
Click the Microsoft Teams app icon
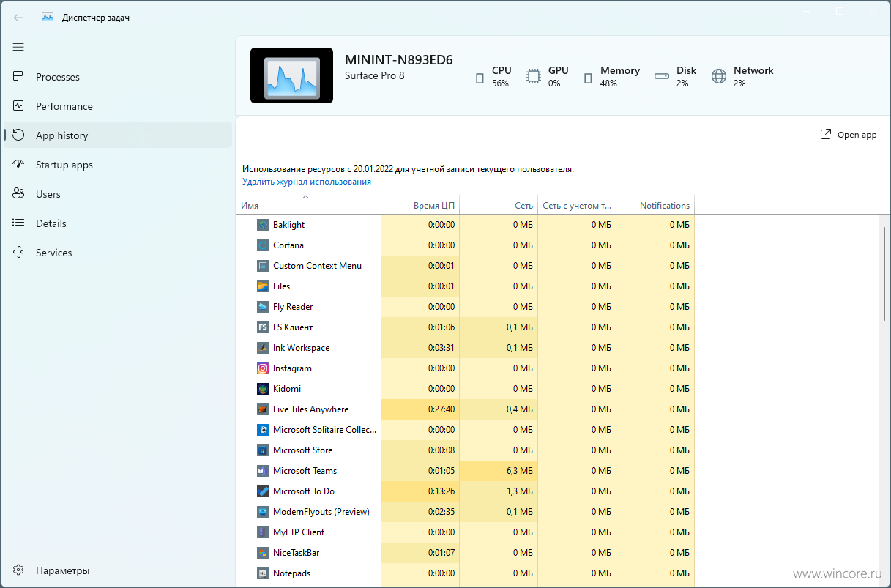coord(263,471)
